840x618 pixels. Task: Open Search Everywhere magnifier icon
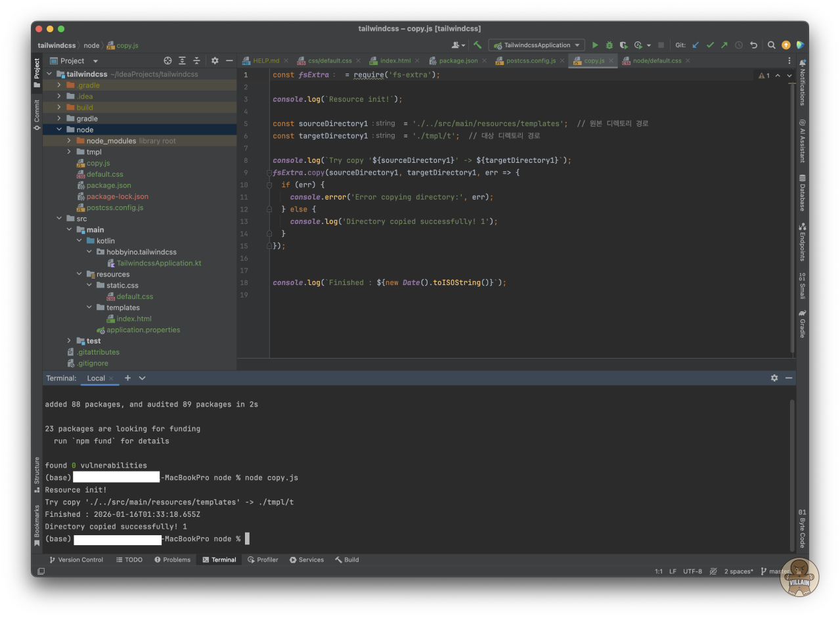[772, 45]
